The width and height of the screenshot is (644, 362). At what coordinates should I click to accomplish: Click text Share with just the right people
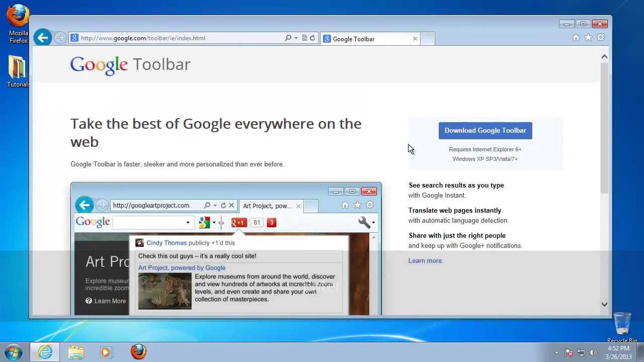coord(457,235)
